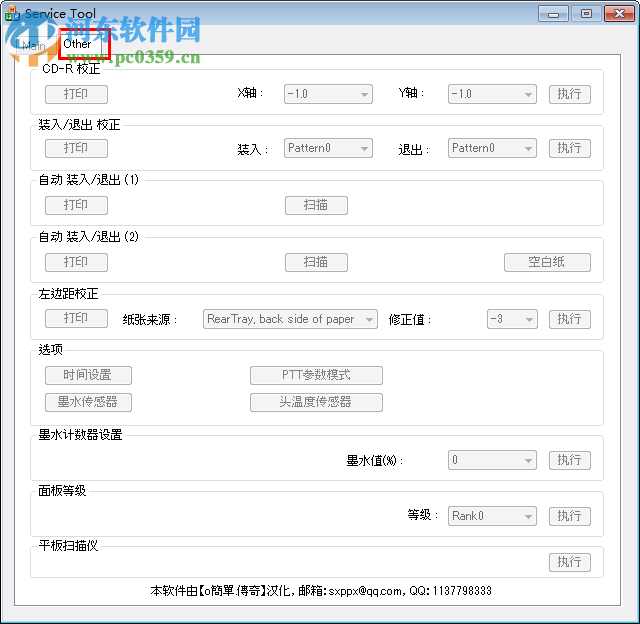This screenshot has height=624, width=640.
Task: Click the 时间设置 button
Action: click(88, 375)
